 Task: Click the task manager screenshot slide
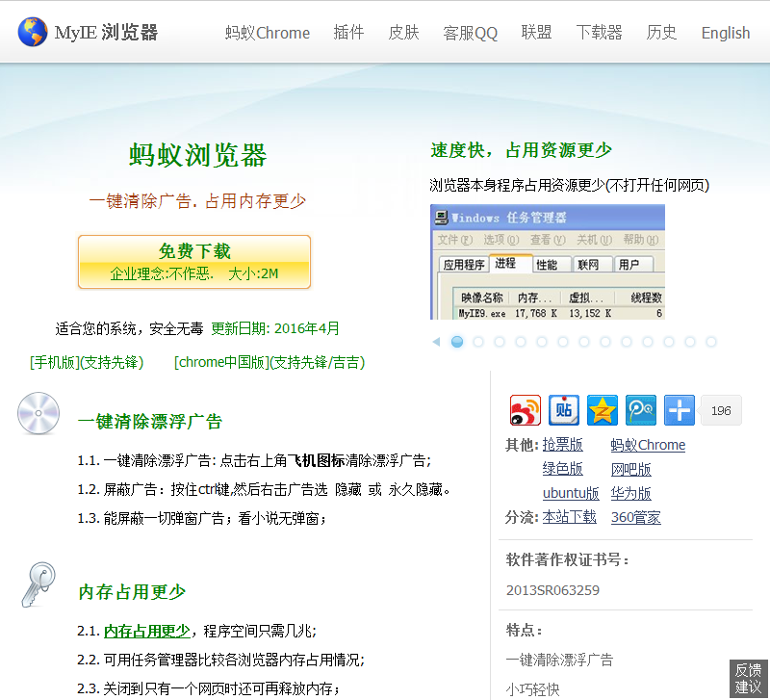(x=548, y=262)
